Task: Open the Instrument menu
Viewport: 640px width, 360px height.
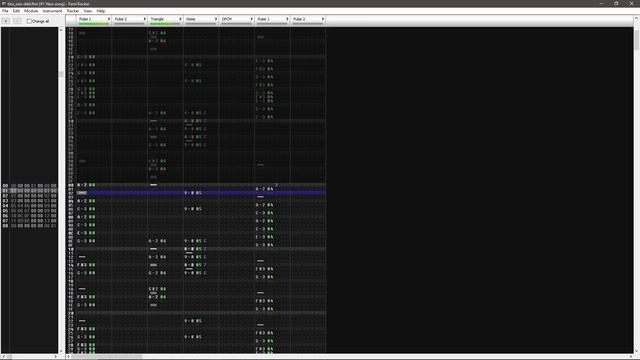Action: 52,11
